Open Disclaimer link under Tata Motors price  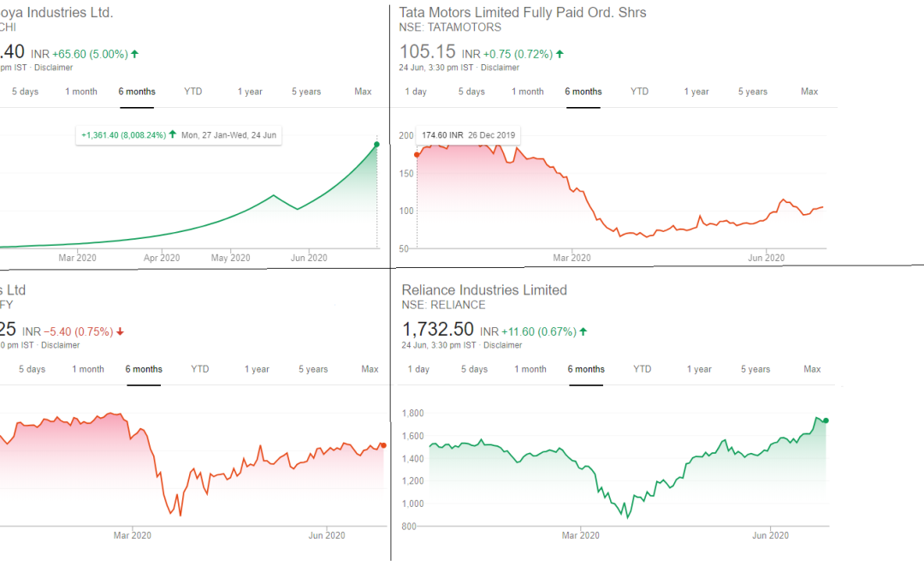coord(500,68)
